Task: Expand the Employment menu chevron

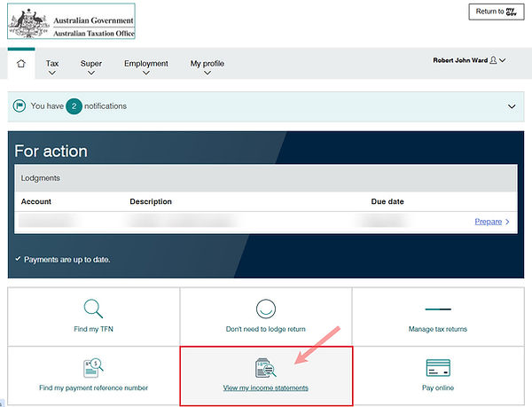Action: [146, 73]
